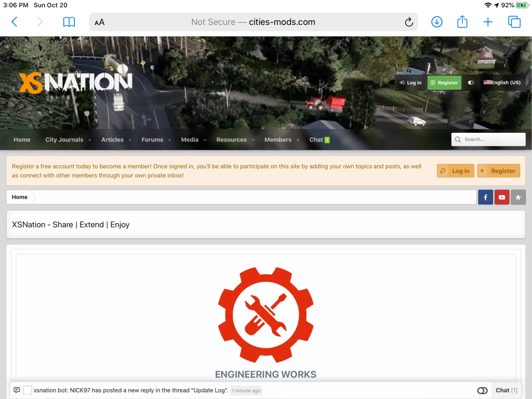Focus the Search... input field
This screenshot has width=532, height=399.
pos(488,139)
